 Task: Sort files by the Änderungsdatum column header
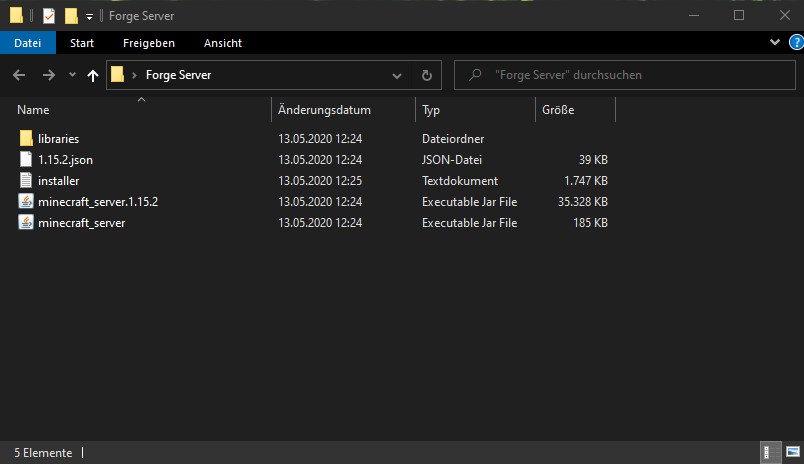(324, 110)
